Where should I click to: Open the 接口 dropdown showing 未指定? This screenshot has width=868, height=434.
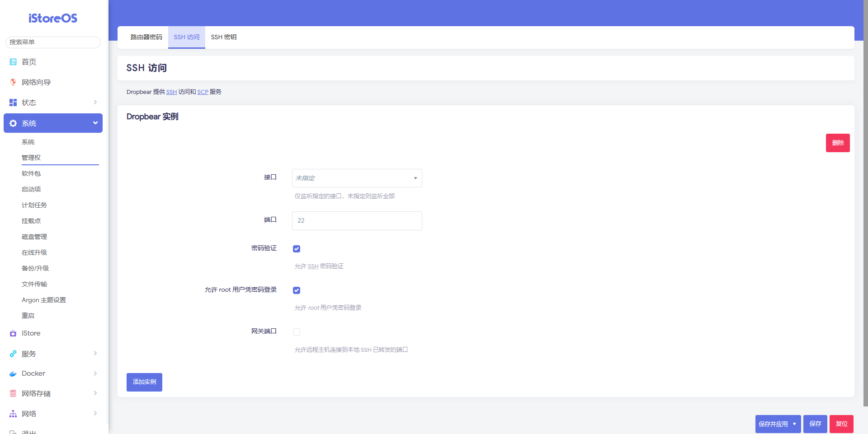point(357,178)
